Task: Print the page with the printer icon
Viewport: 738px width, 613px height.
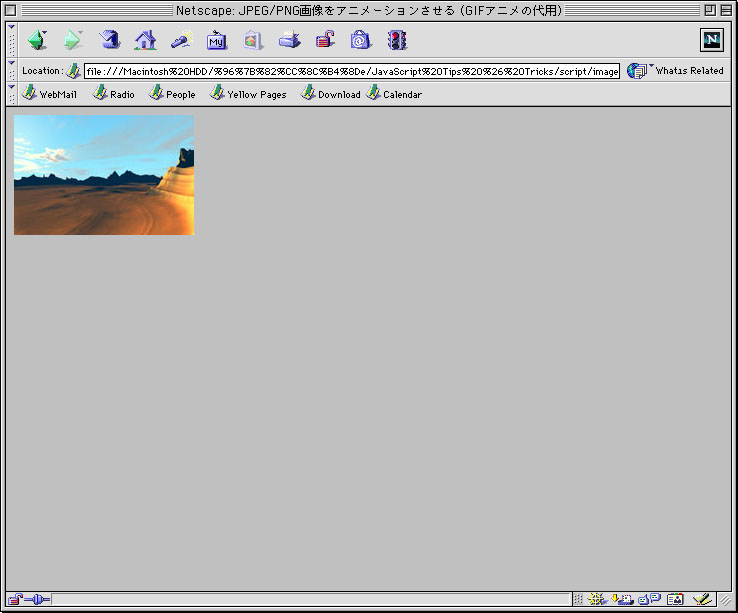Action: click(289, 40)
